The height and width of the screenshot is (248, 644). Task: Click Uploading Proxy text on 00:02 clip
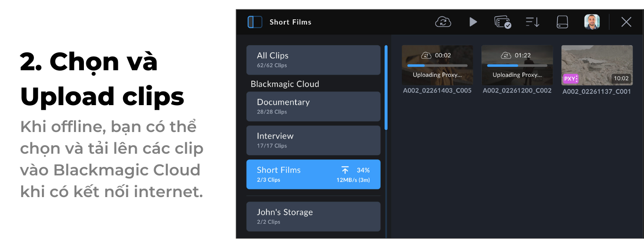coord(438,75)
